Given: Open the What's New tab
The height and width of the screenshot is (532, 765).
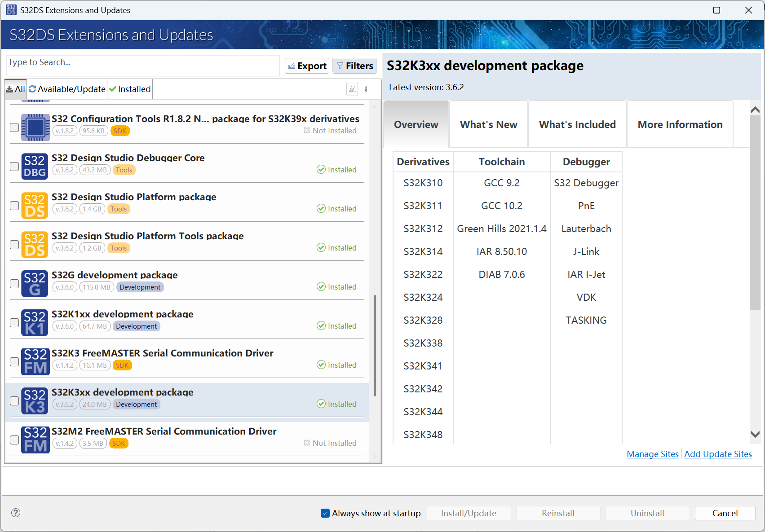Looking at the screenshot, I should tap(489, 124).
